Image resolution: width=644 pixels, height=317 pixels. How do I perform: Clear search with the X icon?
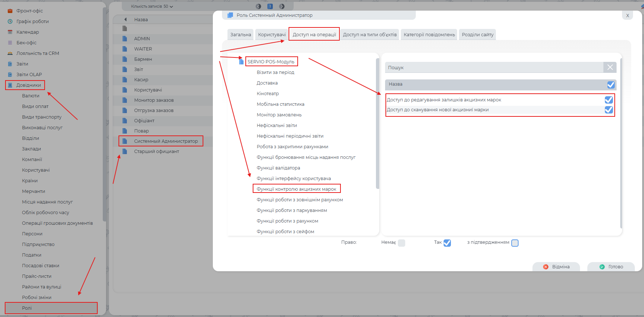(x=610, y=67)
